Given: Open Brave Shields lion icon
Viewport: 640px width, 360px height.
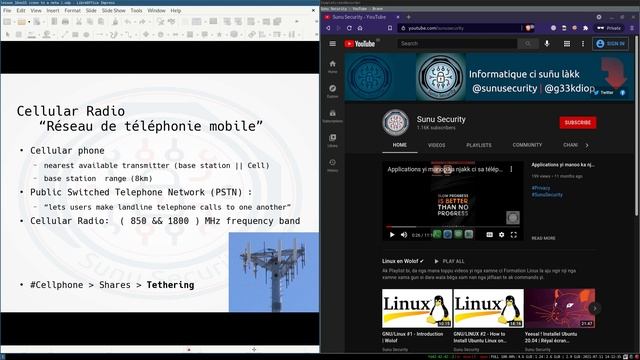Looking at the screenshot, I should (x=529, y=28).
